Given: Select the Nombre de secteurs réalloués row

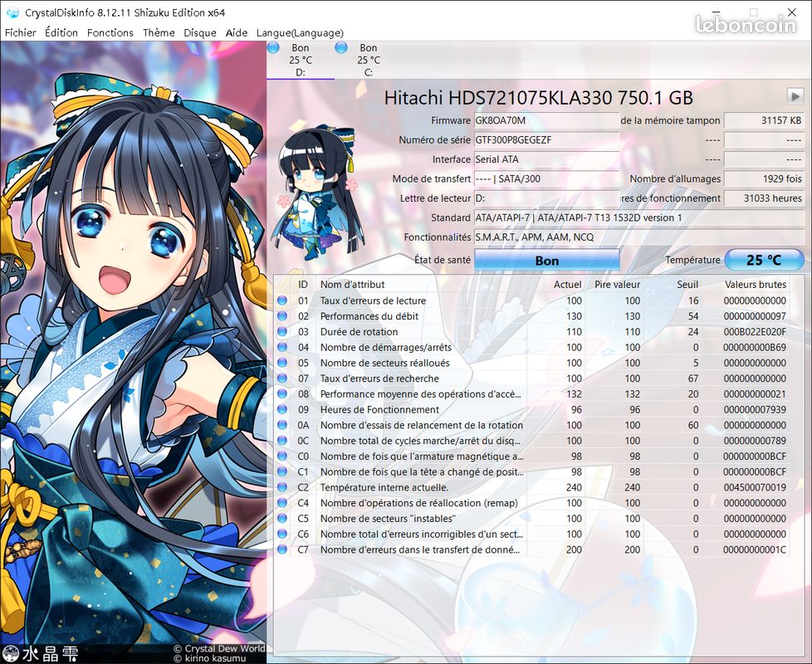Looking at the screenshot, I should click(532, 362).
